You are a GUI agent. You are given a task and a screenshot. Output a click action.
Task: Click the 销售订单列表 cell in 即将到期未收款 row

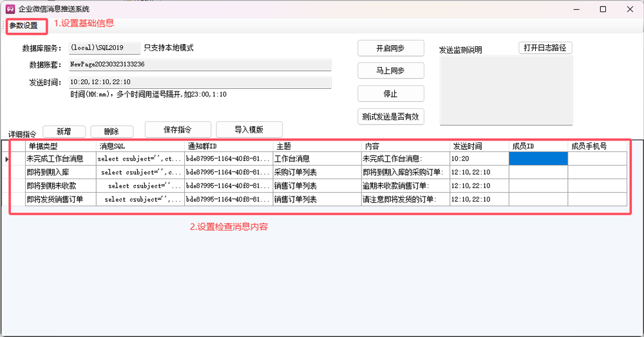tap(317, 186)
